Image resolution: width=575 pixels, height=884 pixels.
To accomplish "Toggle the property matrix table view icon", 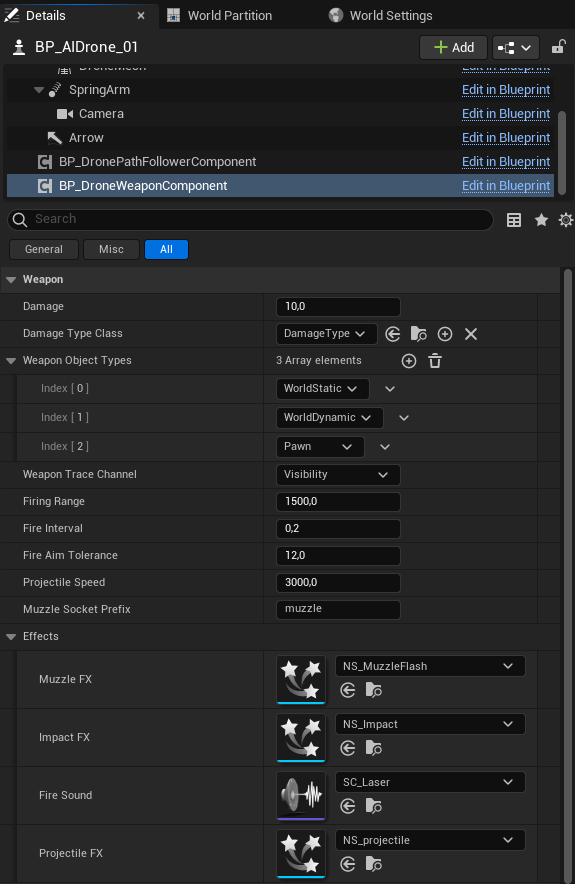I will (514, 220).
